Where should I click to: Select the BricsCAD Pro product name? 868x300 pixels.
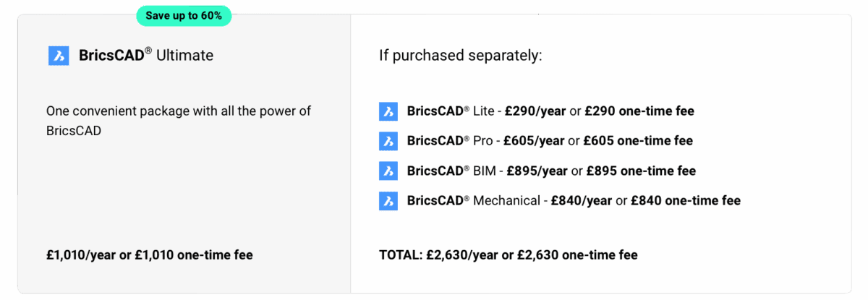(x=450, y=141)
